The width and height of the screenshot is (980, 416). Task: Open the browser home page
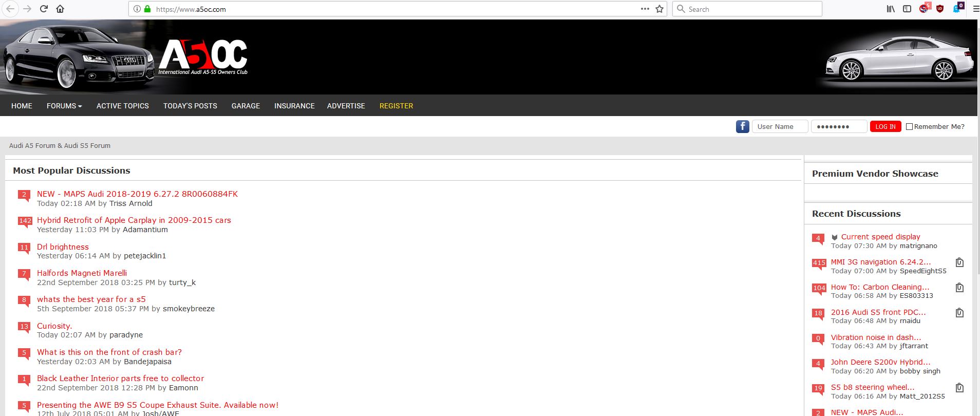click(60, 9)
